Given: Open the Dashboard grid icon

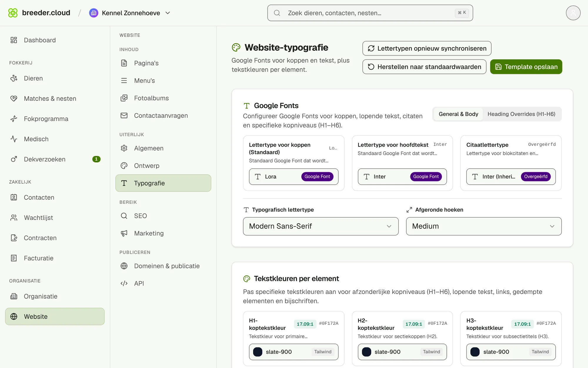Looking at the screenshot, I should tap(14, 40).
